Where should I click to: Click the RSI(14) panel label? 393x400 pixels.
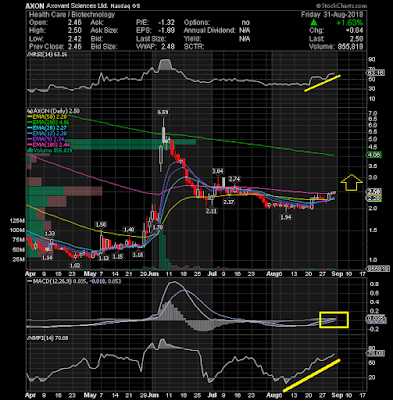pyautogui.click(x=47, y=54)
